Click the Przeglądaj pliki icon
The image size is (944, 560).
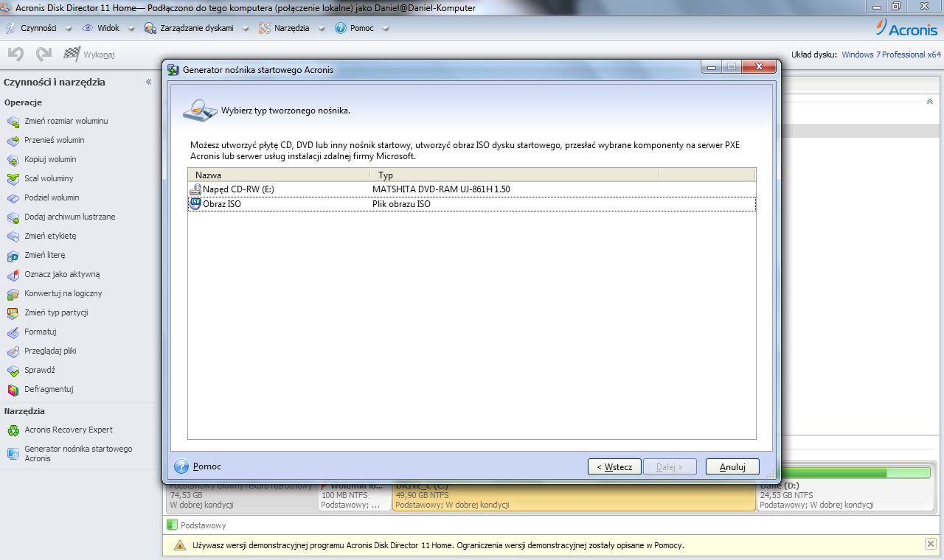pyautogui.click(x=13, y=351)
